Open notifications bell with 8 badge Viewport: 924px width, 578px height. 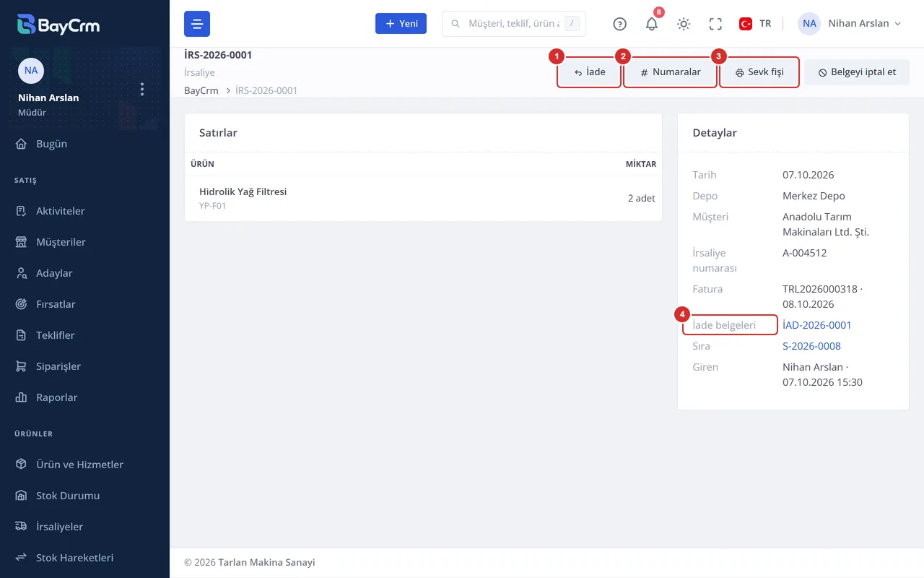[x=652, y=24]
